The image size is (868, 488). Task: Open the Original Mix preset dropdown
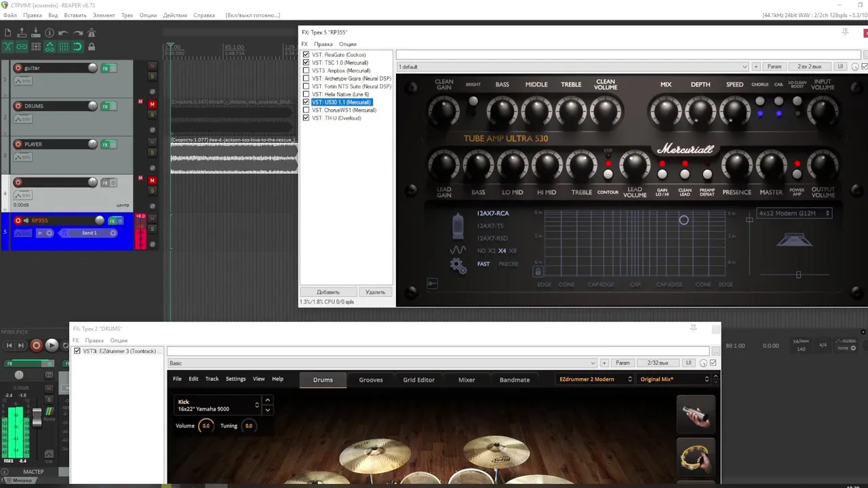point(674,380)
